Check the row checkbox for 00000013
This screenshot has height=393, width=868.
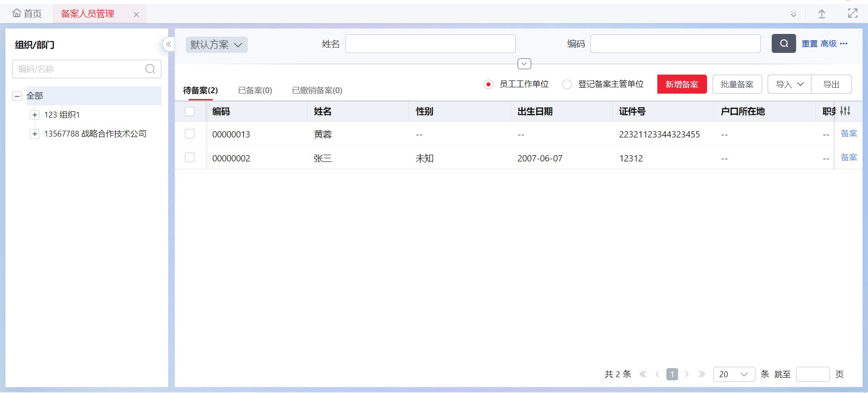190,134
